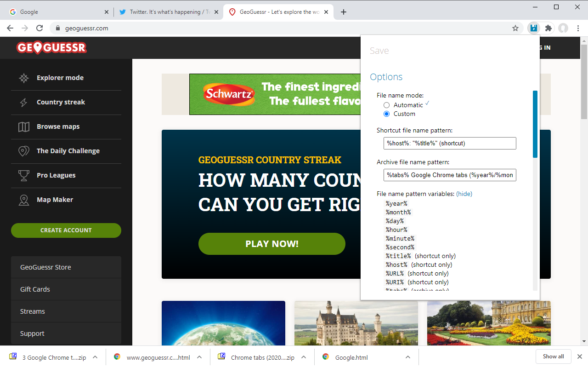Bookmark the page with the star icon
Screen dimensions: 588x368
click(x=515, y=28)
